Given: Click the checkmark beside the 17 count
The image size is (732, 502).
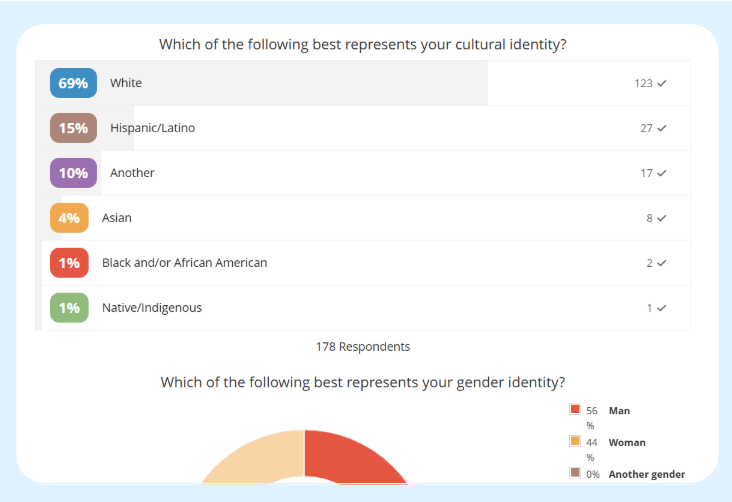Looking at the screenshot, I should click(x=662, y=173).
